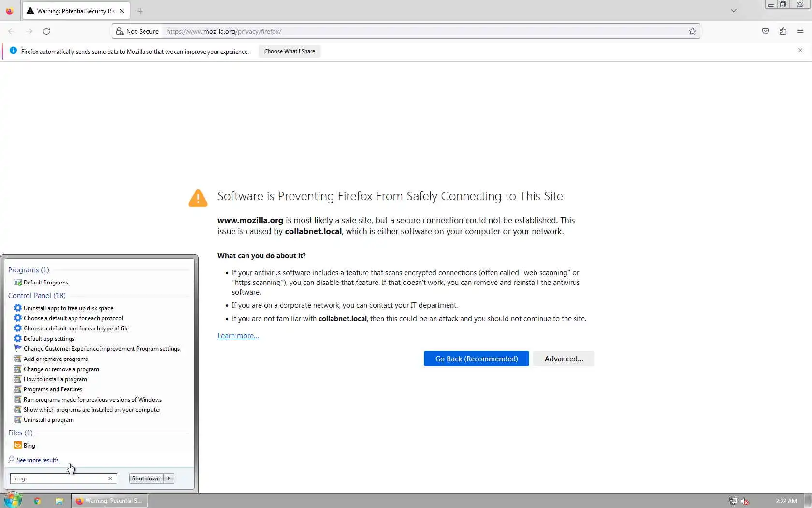Screen dimensions: 812x508
Task: Click the Show desktop button on taskbar
Action: tap(808, 501)
